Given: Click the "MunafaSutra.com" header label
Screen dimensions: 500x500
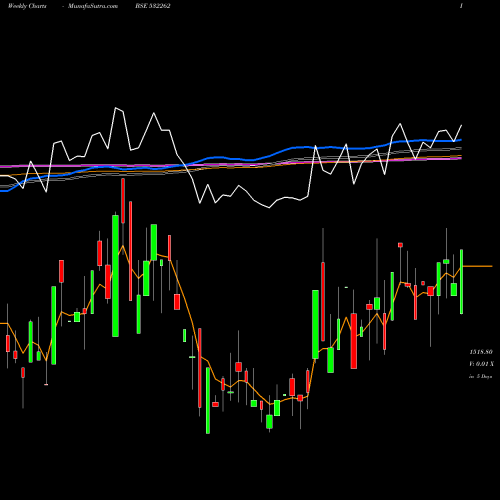Looking at the screenshot, I should tap(93, 6).
